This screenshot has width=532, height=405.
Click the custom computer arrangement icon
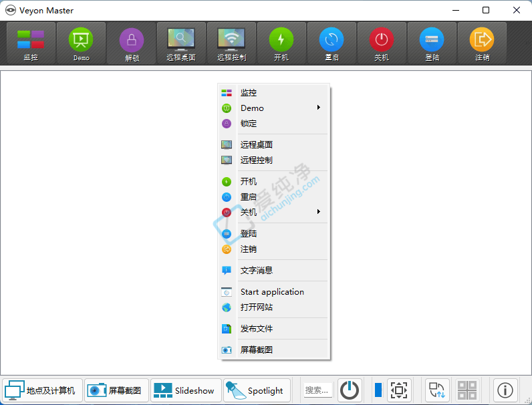pos(437,390)
